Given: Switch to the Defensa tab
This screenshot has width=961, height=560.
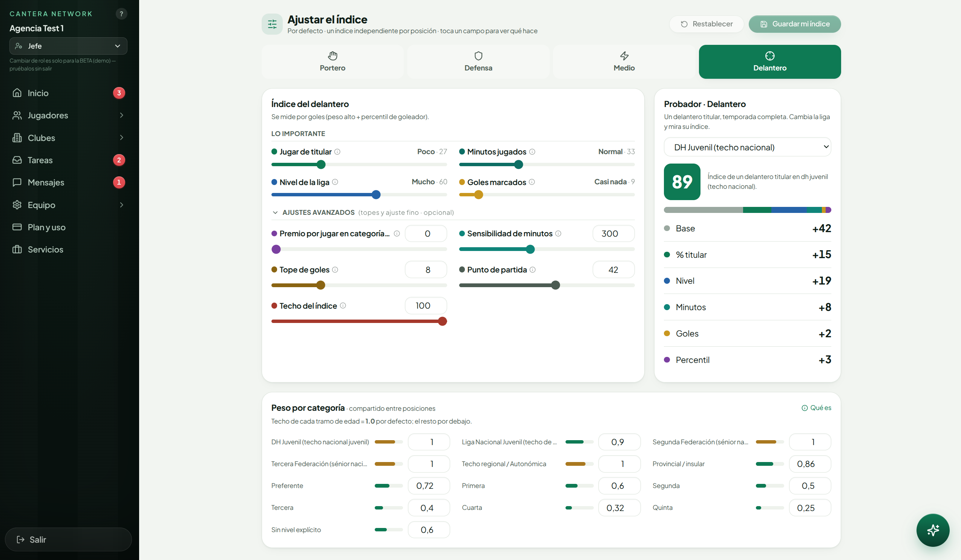Looking at the screenshot, I should click(x=478, y=62).
